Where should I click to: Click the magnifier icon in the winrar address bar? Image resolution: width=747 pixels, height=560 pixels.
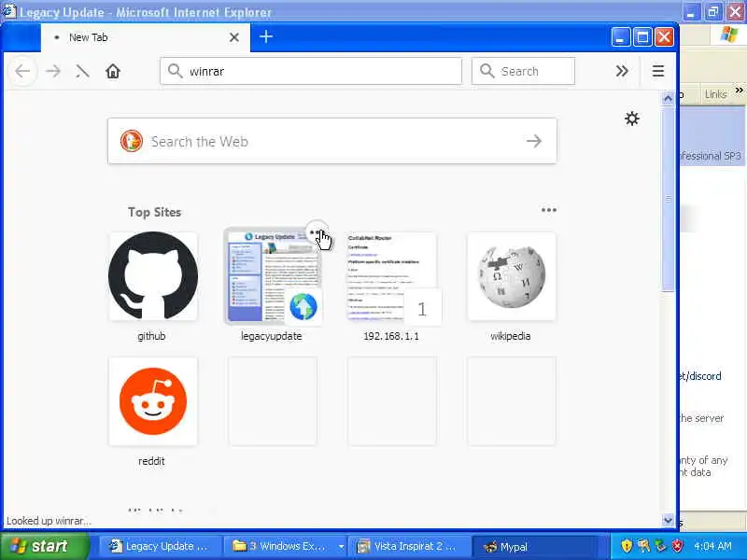coord(175,71)
